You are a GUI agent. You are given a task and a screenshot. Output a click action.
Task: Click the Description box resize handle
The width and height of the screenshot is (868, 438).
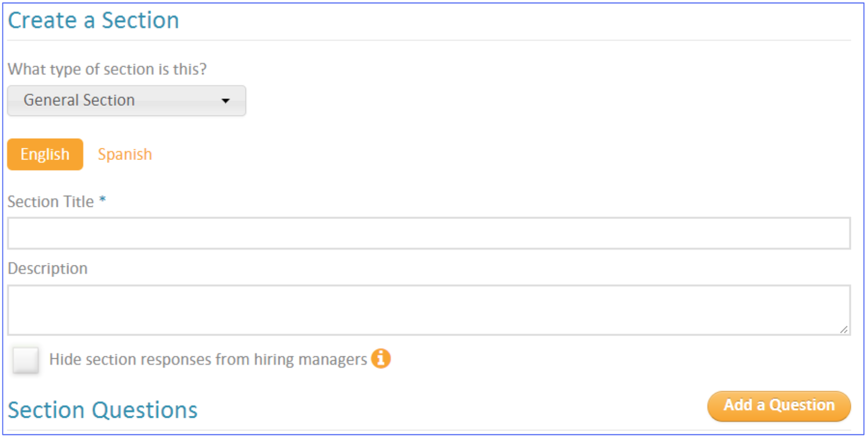[844, 330]
